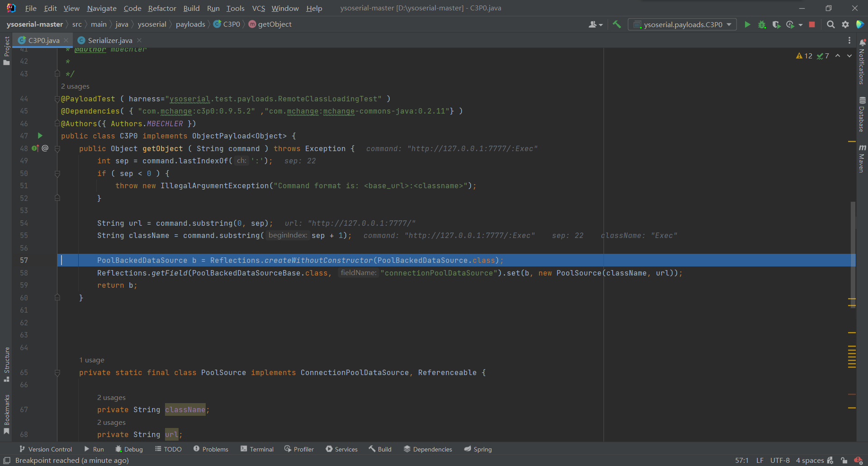Click the run gutter icon beside class C3P0
Screen dimensions: 868x466
pos(40,136)
